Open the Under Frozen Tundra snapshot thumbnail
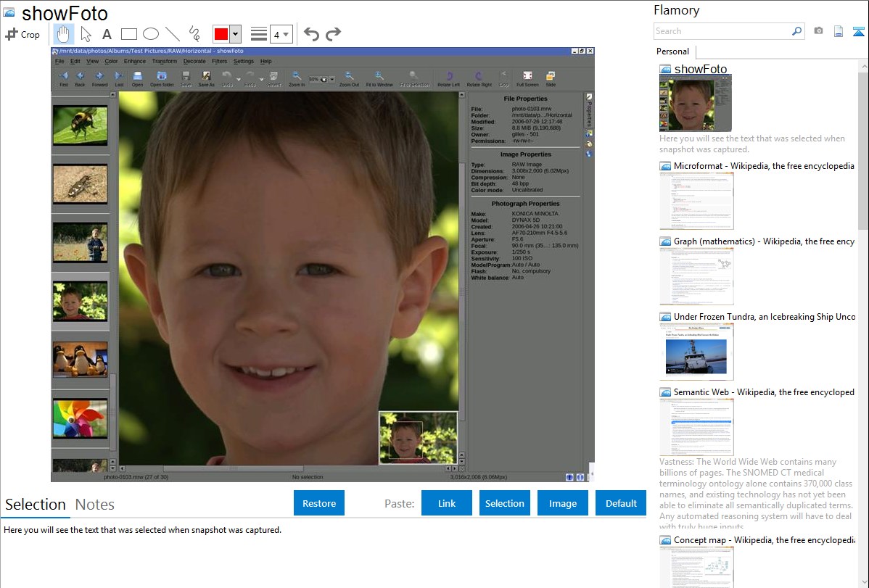Viewport: 869px width, 588px height. [x=696, y=352]
